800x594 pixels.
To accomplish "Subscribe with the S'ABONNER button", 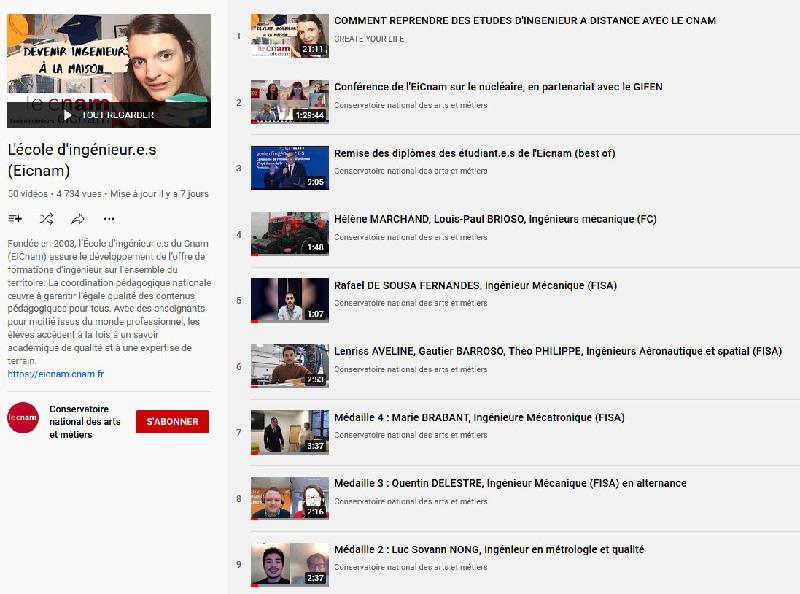I will tap(172, 422).
